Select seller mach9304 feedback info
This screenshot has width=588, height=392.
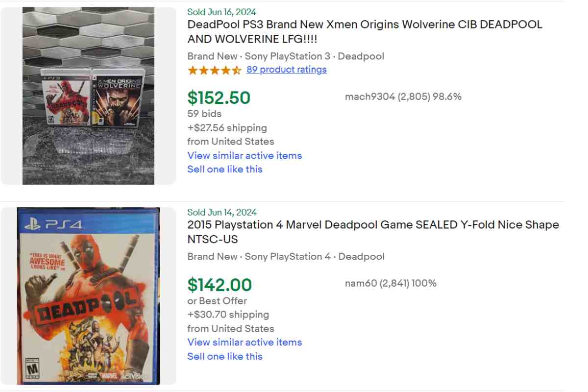[403, 97]
